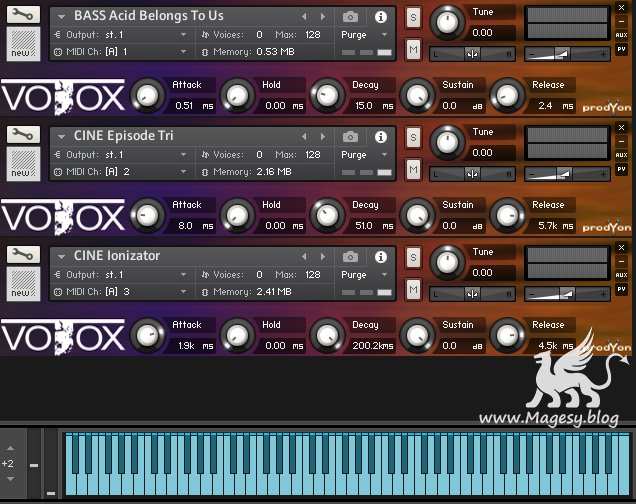This screenshot has height=504, width=636.
Task: Open the Purge menu of CINE Episode Tri
Action: [384, 155]
